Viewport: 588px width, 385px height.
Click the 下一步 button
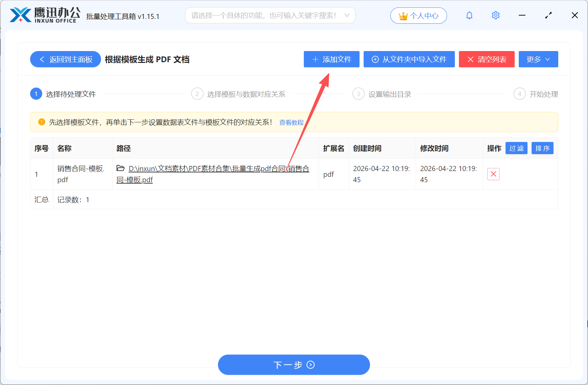pos(294,365)
